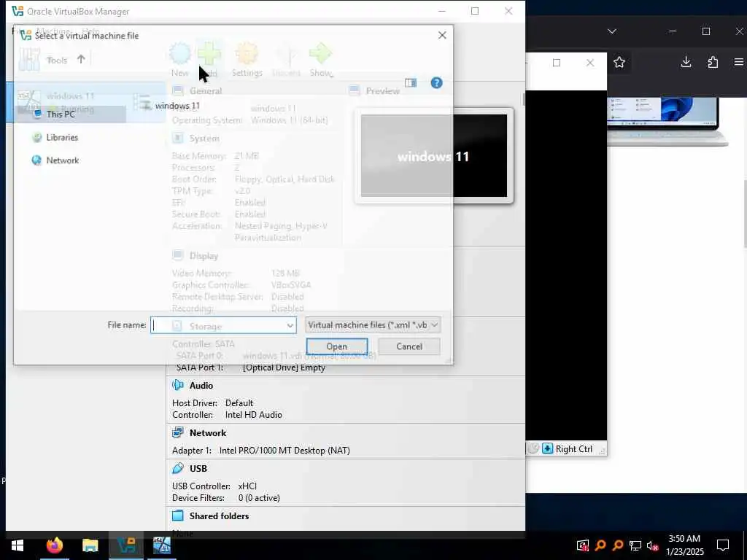Image resolution: width=747 pixels, height=560 pixels.
Task: Open Shared folders via the folder icon
Action: point(178,516)
